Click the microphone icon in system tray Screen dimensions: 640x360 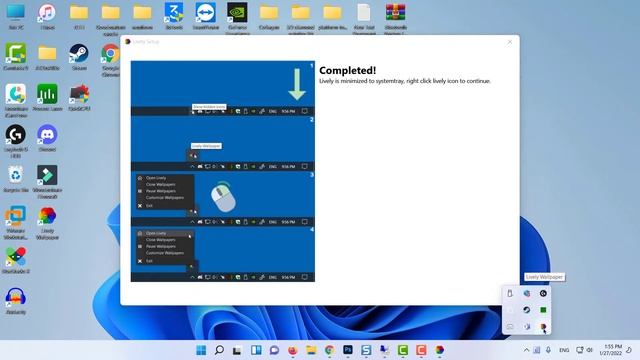click(548, 350)
